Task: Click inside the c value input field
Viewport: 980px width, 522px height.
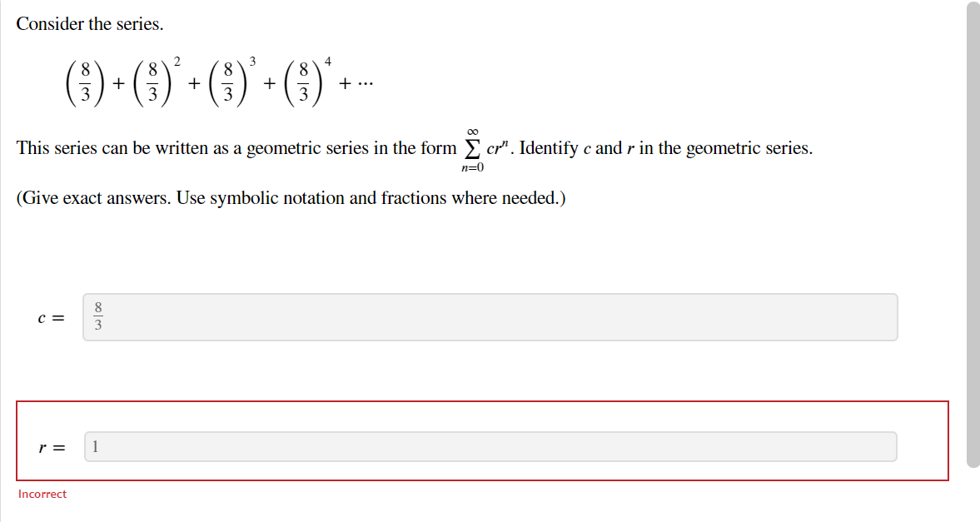Action: [491, 317]
